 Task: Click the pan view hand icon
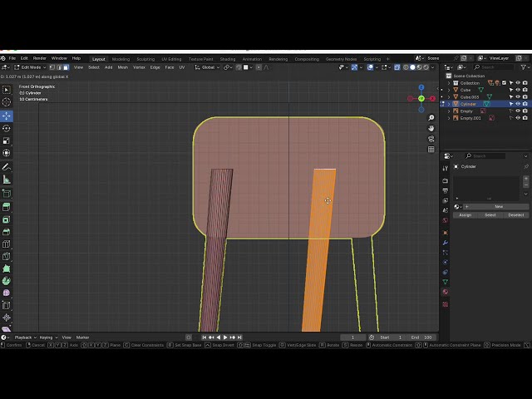click(x=431, y=128)
